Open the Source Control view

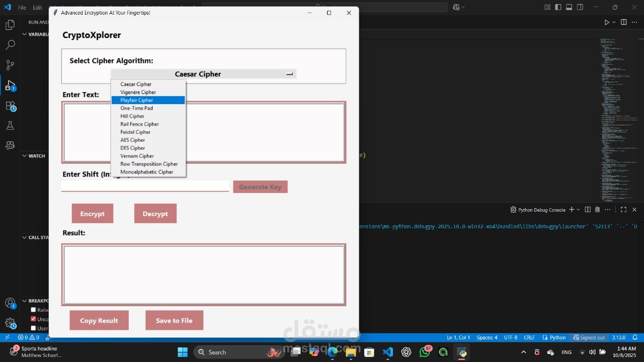point(10,65)
